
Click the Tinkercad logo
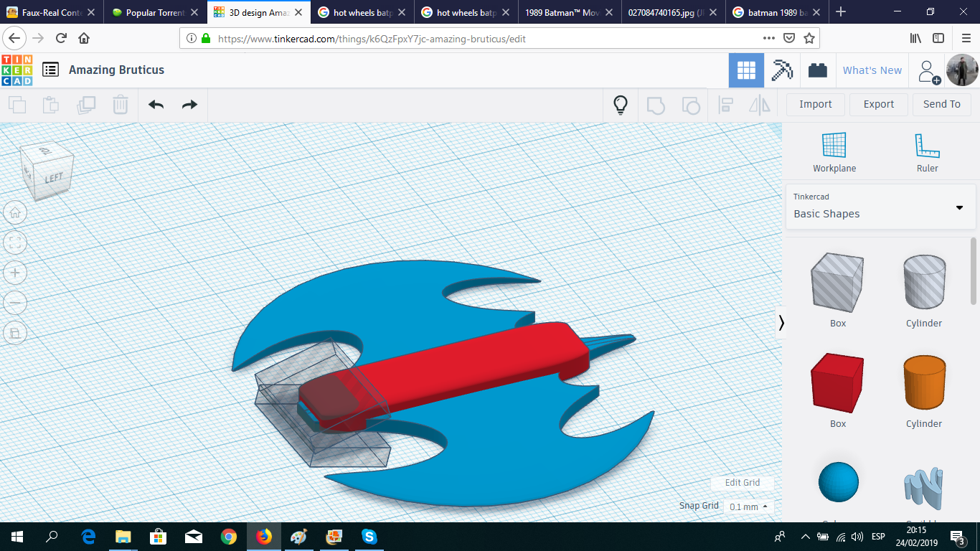tap(17, 70)
